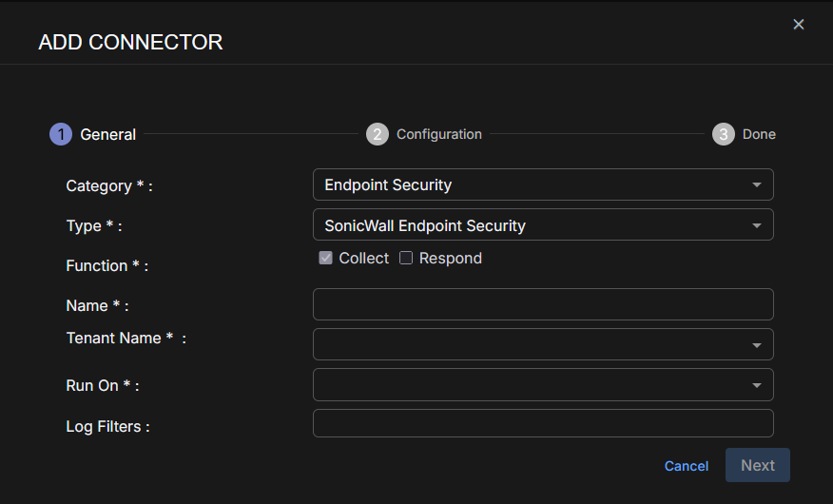The image size is (833, 504).
Task: Click the Name input field
Action: (543, 304)
